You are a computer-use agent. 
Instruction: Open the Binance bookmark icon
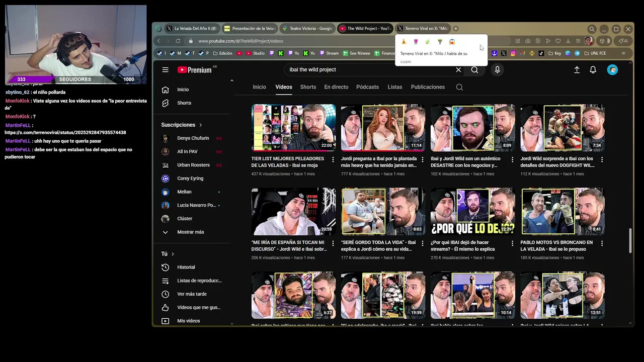point(532,53)
